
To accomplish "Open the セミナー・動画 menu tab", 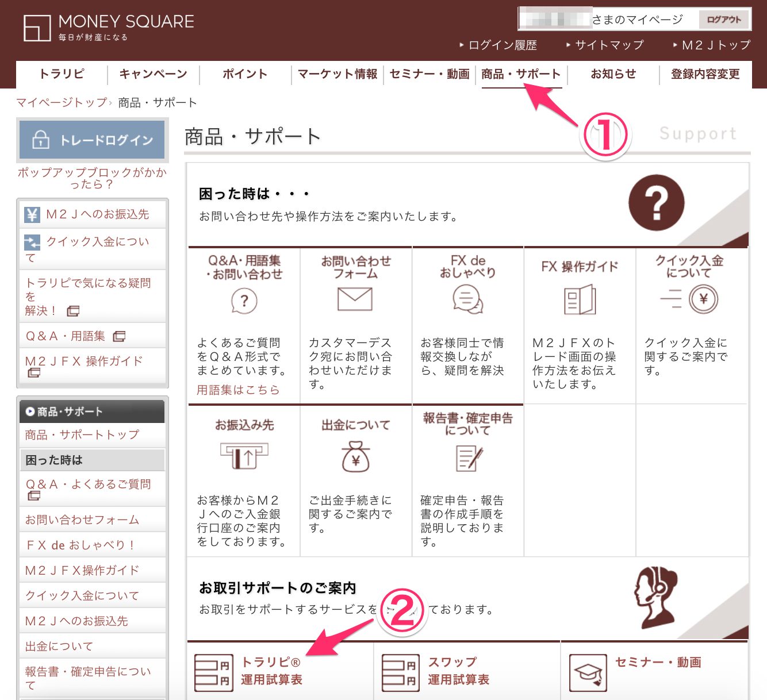I will [x=429, y=74].
